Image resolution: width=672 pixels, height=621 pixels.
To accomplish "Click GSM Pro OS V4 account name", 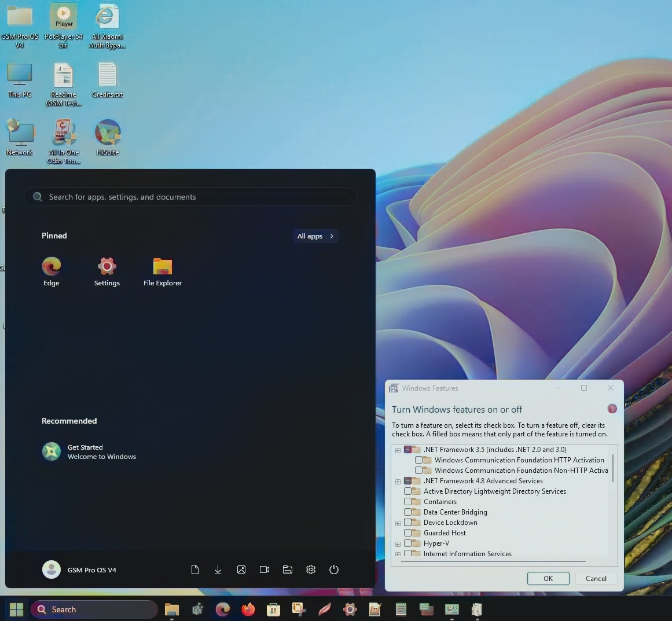I will point(91,570).
